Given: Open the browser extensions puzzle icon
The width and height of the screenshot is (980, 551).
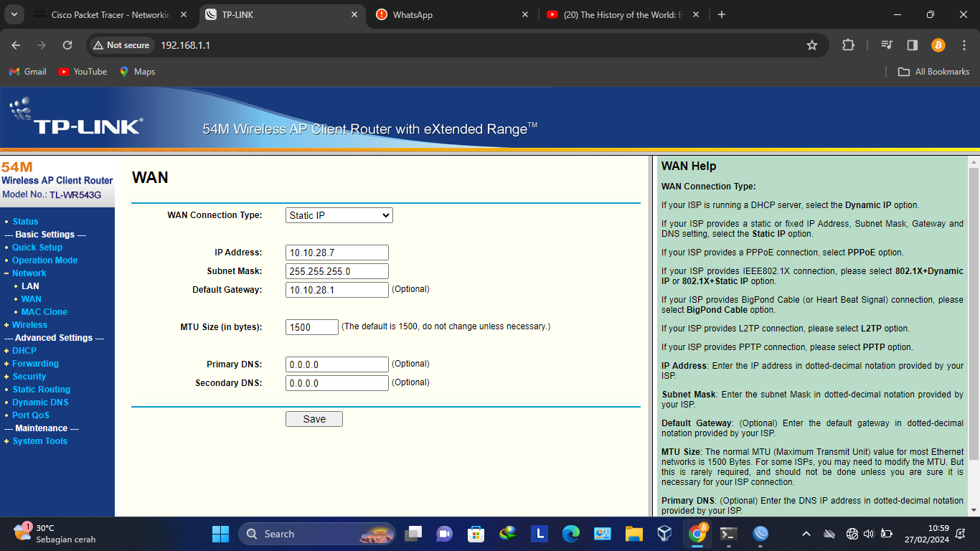Looking at the screenshot, I should (x=848, y=45).
